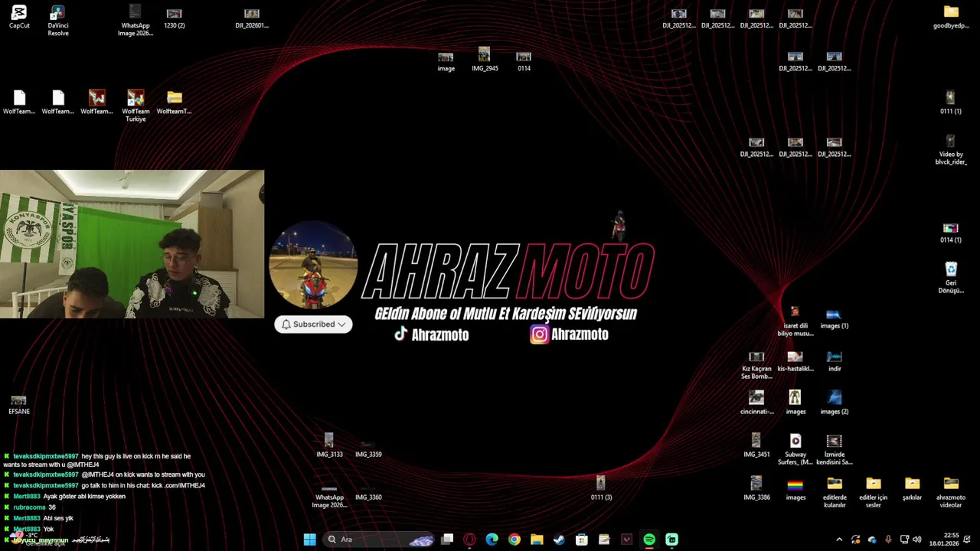Select the 0114 video file icon

point(524,61)
